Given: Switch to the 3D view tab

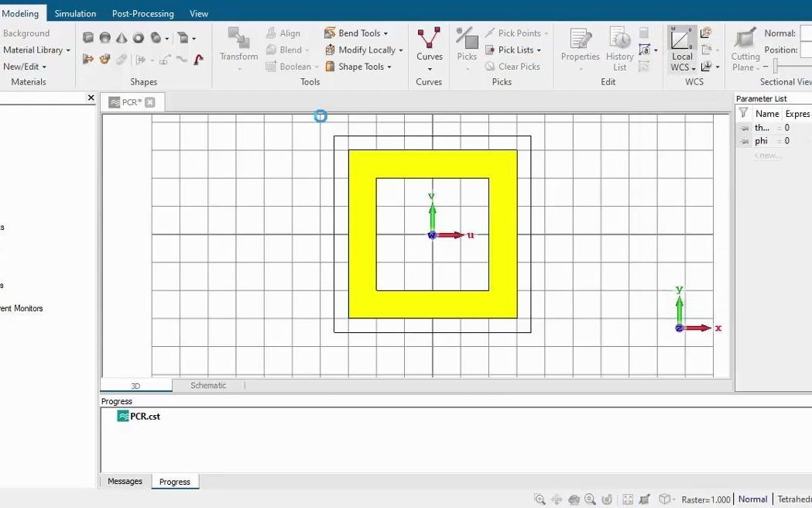Looking at the screenshot, I should (x=135, y=386).
